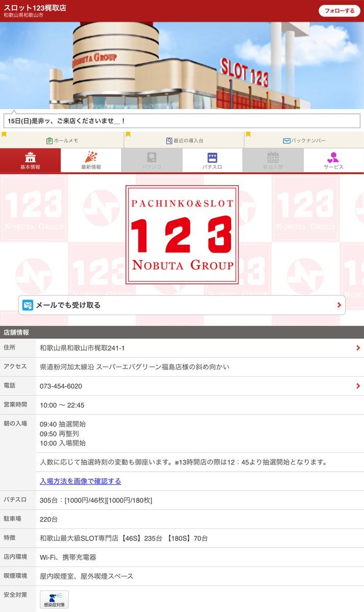Click the building 基本情報 icon

coord(31,157)
